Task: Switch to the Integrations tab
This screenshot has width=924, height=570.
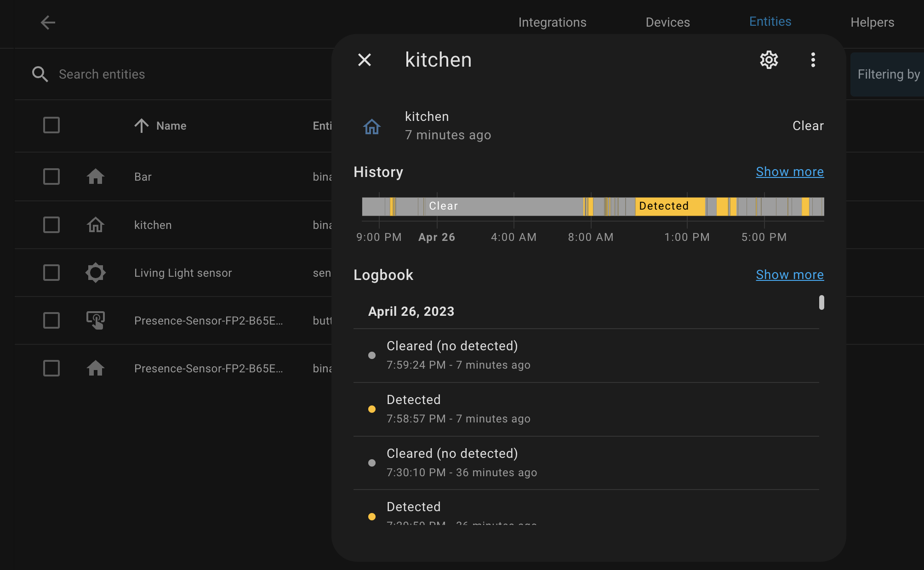Action: pos(552,23)
